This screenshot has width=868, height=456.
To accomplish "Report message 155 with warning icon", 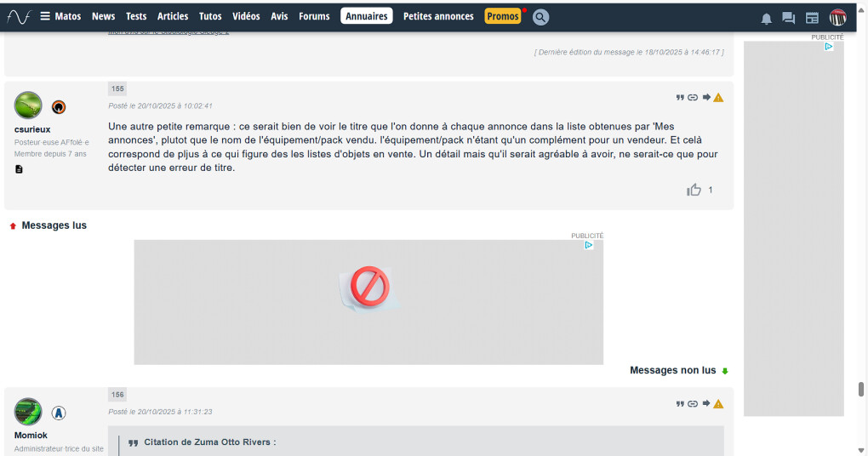I will click(x=718, y=97).
